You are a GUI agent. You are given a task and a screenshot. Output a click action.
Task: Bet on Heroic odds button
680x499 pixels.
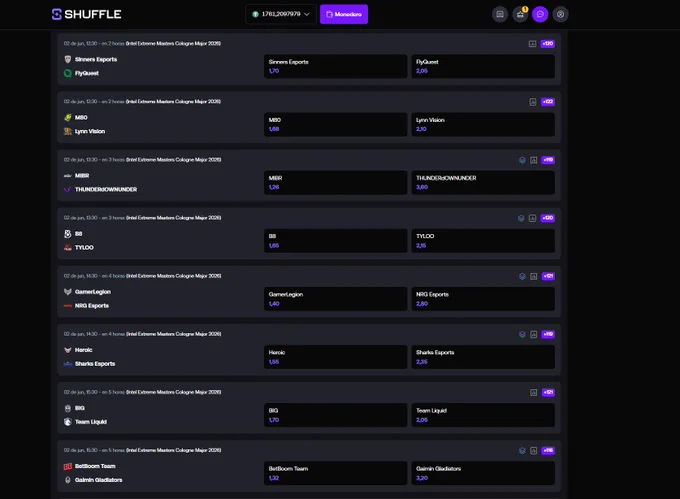pos(336,357)
